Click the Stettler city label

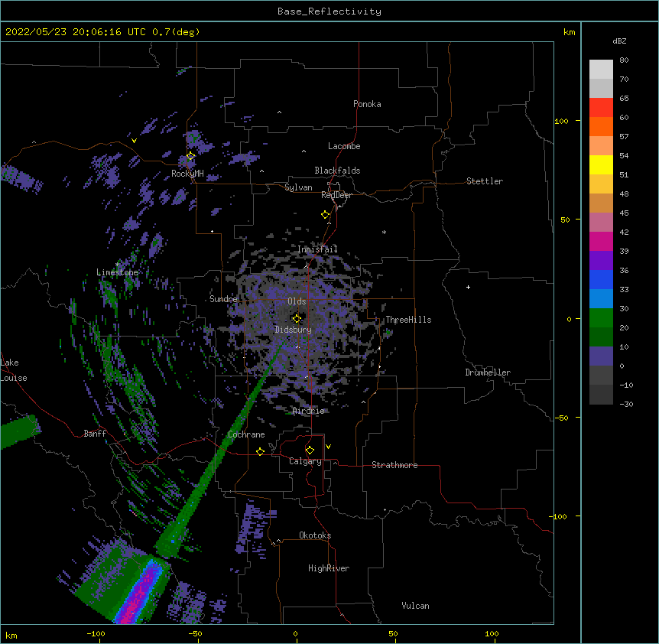pos(485,181)
